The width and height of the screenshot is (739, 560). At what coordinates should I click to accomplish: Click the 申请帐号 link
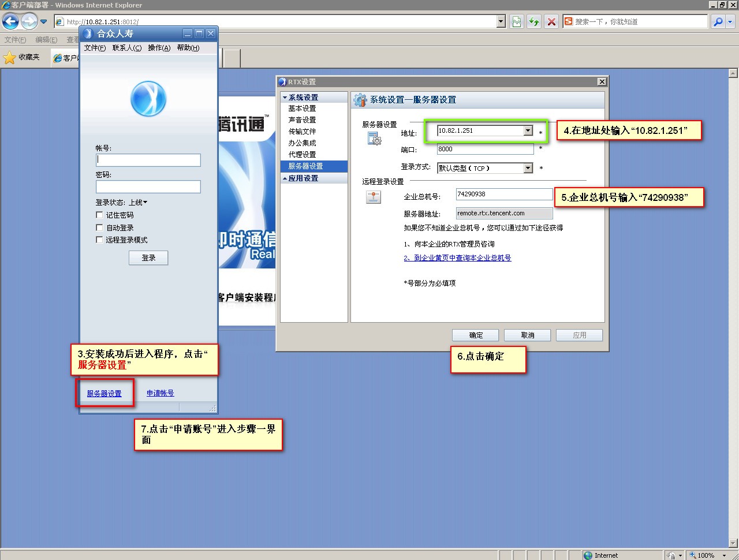coord(160,393)
